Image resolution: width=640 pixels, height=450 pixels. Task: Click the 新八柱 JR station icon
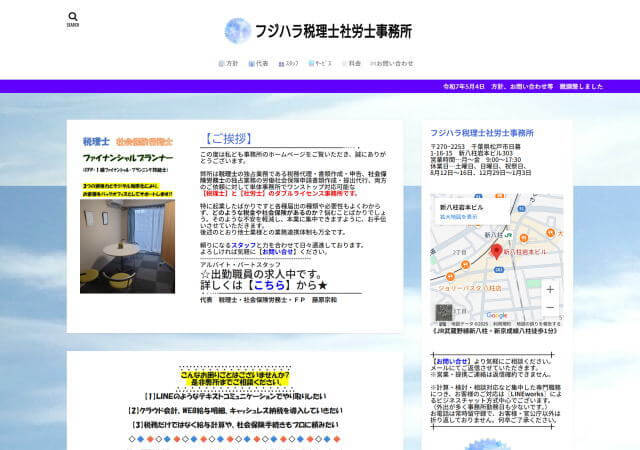(508, 235)
